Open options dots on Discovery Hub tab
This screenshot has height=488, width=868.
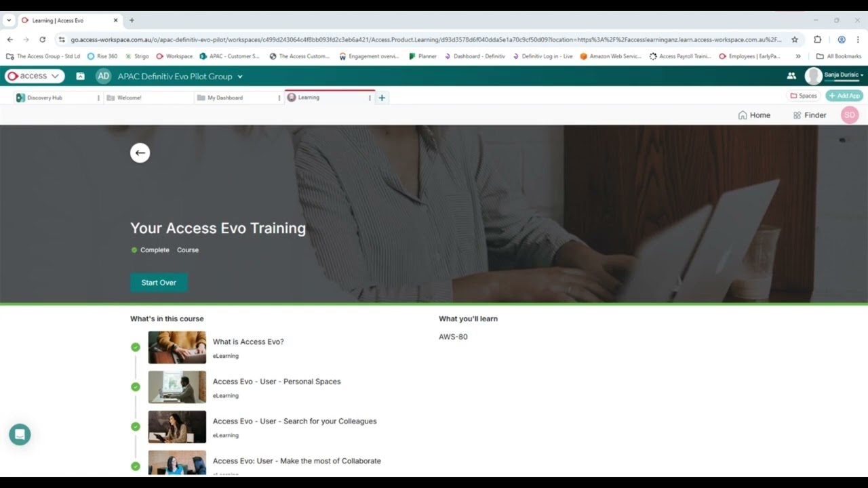point(98,98)
